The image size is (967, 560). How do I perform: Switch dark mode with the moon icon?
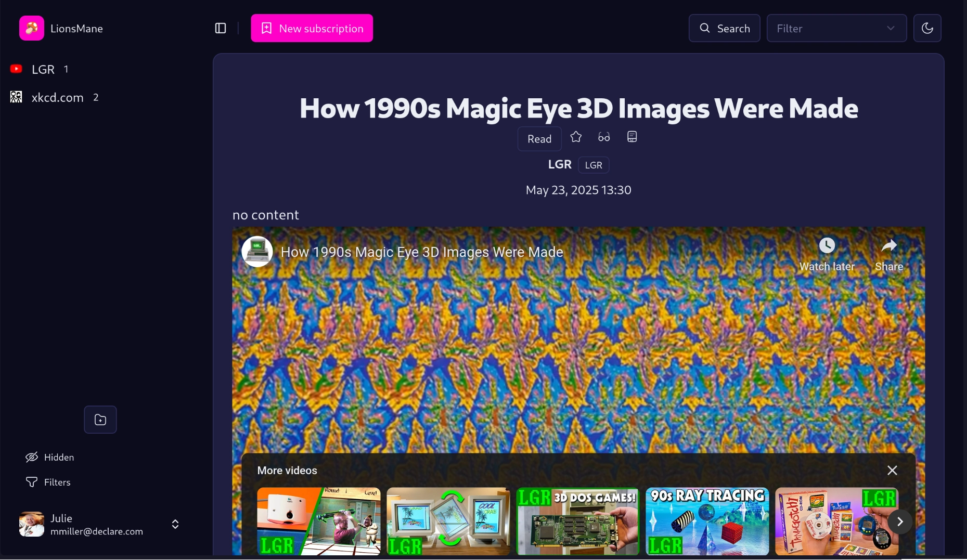tap(928, 28)
